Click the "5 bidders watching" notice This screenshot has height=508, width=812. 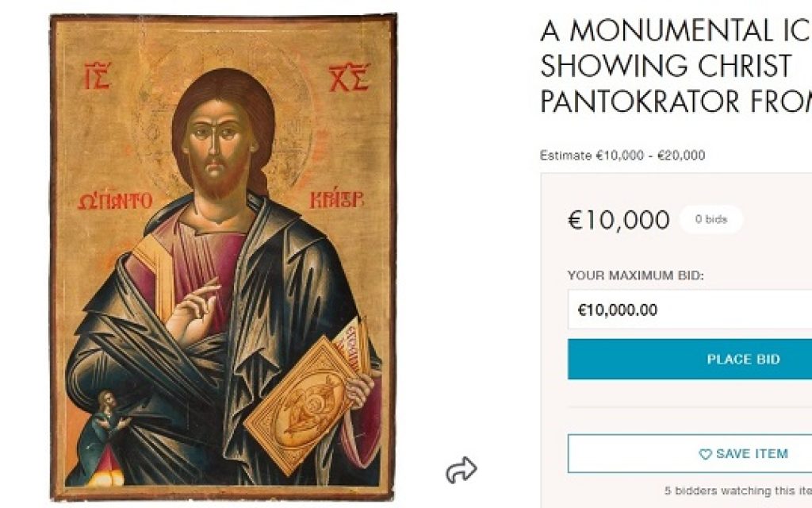[737, 491]
